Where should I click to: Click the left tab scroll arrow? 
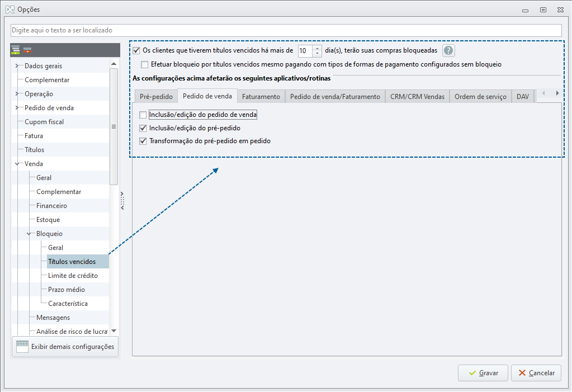pos(543,93)
